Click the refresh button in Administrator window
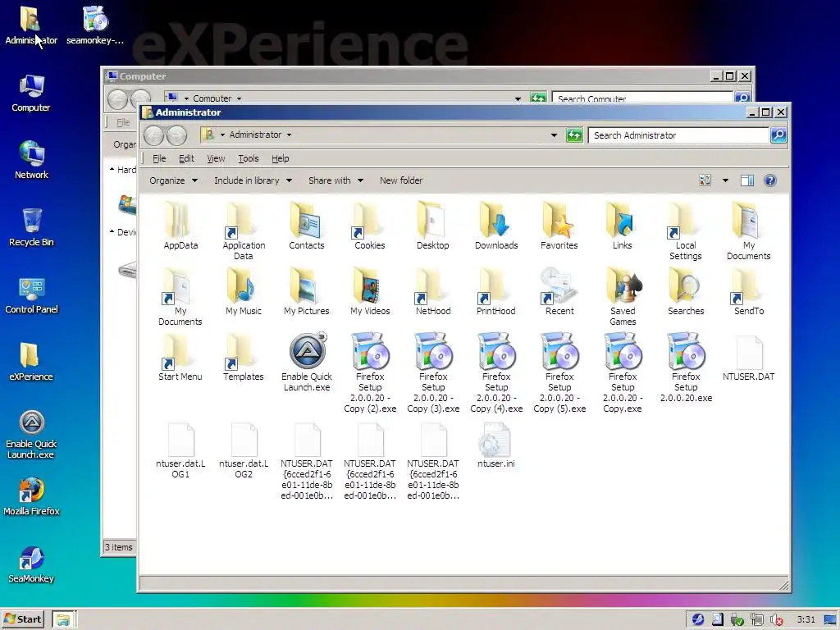The width and height of the screenshot is (840, 630). click(x=574, y=135)
